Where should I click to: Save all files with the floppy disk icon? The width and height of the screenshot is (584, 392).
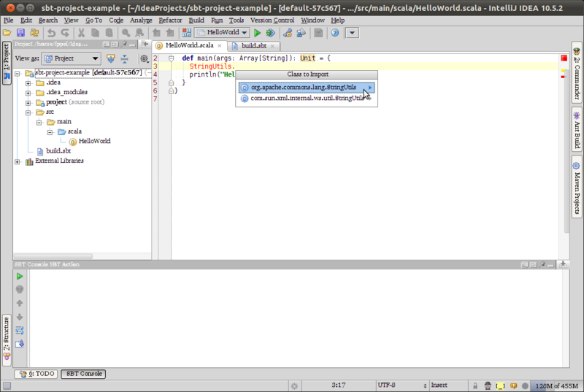(x=20, y=33)
